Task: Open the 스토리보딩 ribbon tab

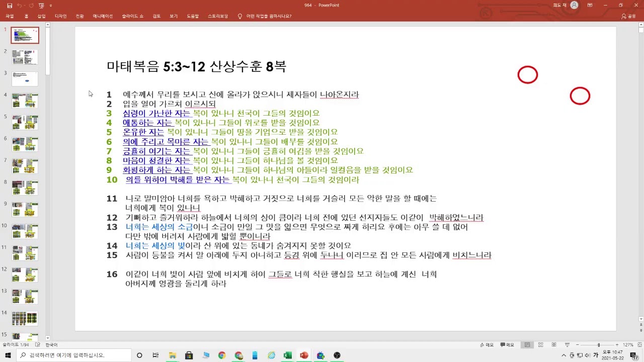Action: click(217, 16)
